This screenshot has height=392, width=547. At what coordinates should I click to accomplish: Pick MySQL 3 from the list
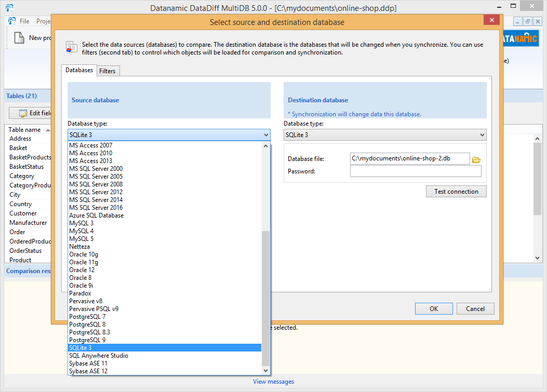(x=165, y=223)
